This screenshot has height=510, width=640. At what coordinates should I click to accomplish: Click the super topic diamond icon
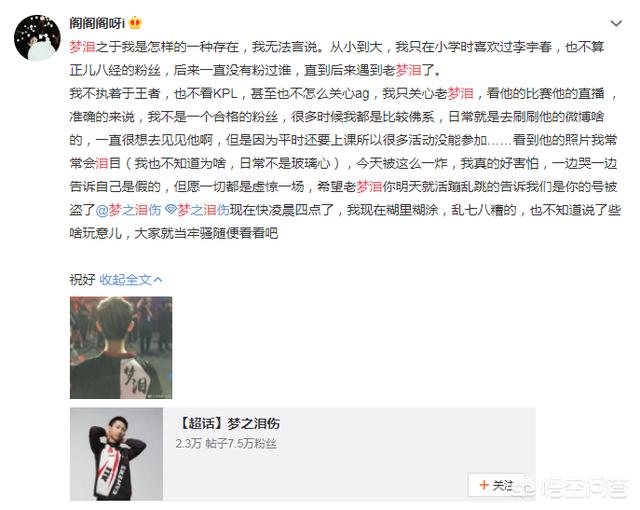click(x=171, y=210)
